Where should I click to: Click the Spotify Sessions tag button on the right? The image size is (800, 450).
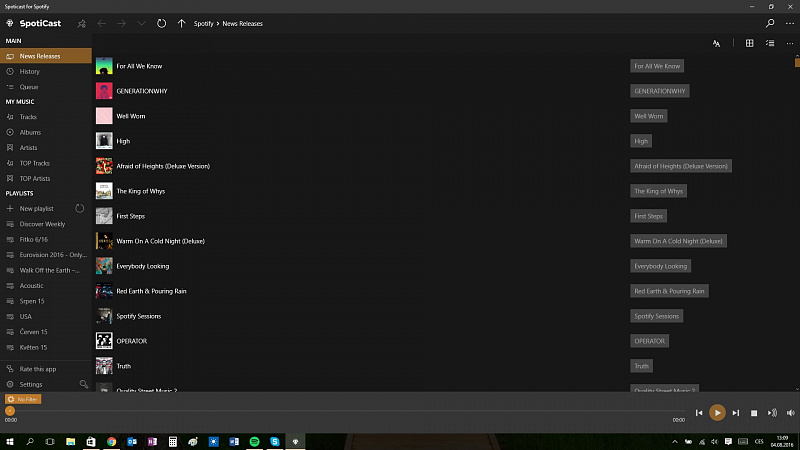point(657,316)
